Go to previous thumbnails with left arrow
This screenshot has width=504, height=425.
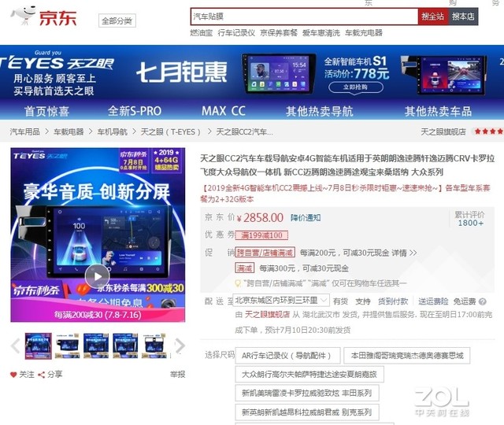coord(15,346)
